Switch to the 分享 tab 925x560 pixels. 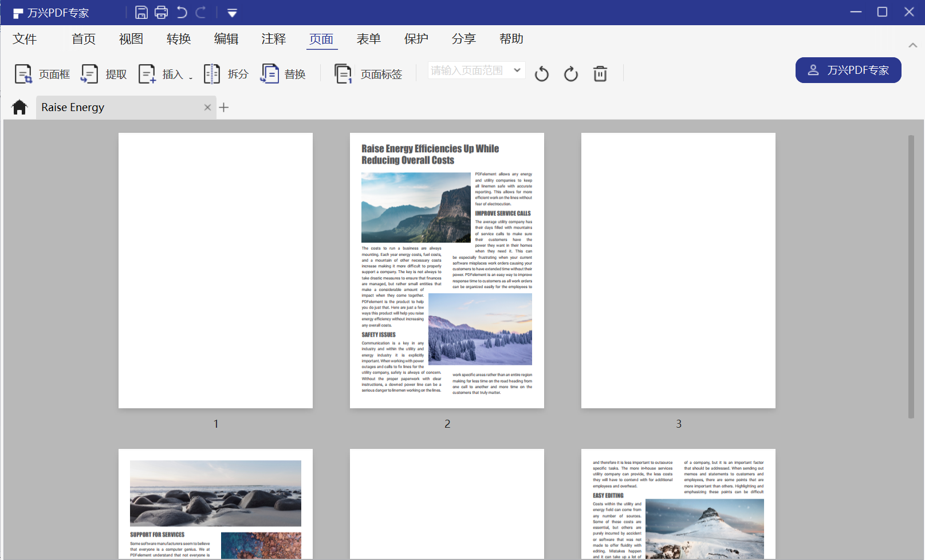(464, 38)
